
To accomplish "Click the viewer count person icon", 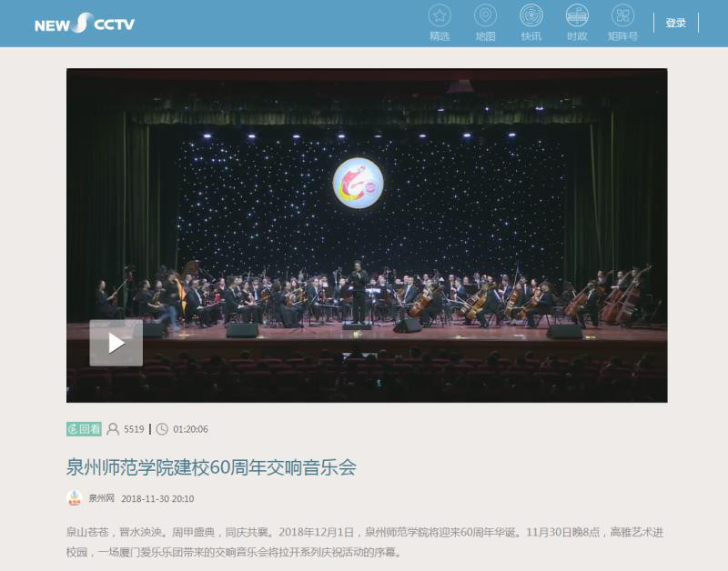I will pos(112,429).
